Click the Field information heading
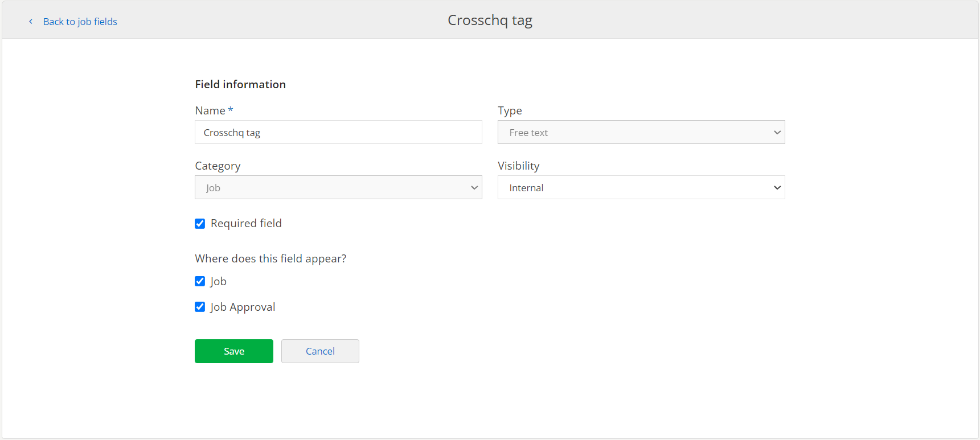The image size is (980, 440). coord(240,84)
